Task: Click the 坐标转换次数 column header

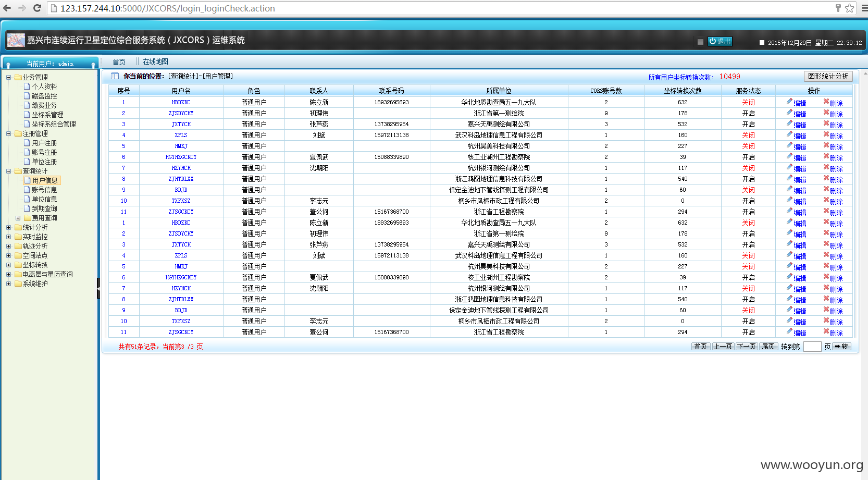Action: click(x=683, y=91)
